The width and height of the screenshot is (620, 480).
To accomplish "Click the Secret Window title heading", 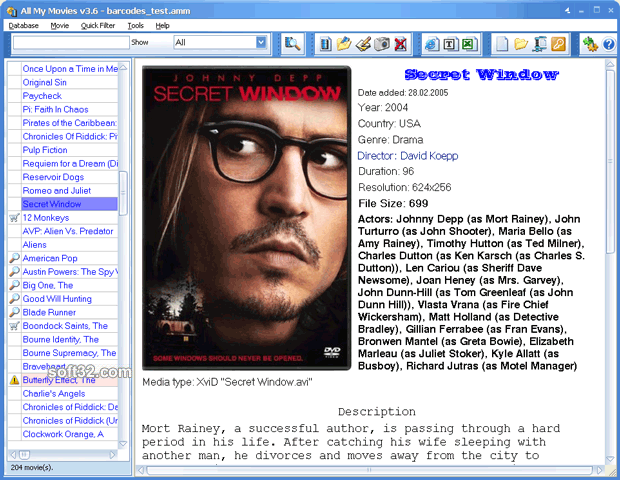I will [481, 74].
